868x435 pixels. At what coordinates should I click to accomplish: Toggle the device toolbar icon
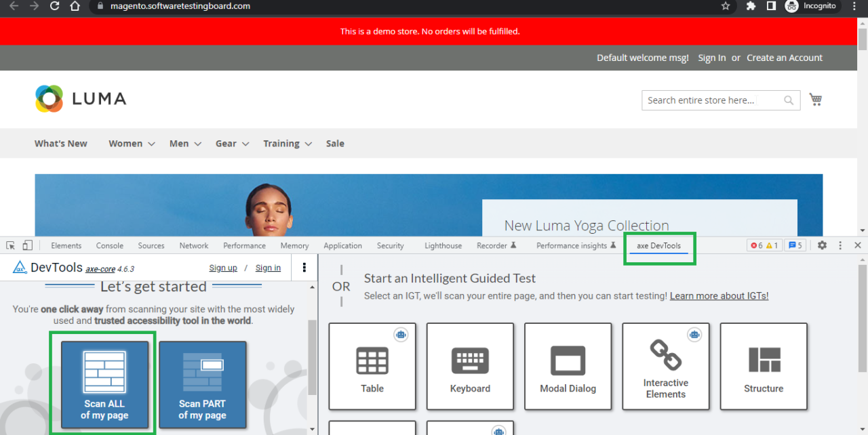(x=27, y=245)
